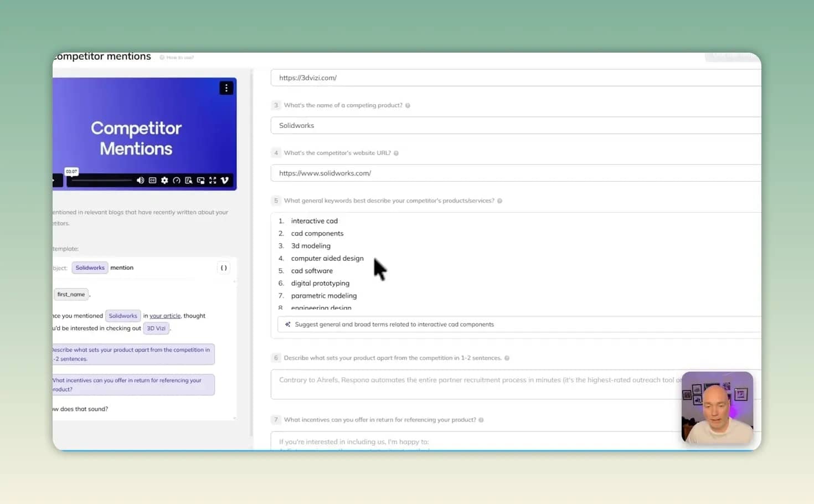Click the Solidworks chip in the email body
Screen dimensions: 814x504
123,316
